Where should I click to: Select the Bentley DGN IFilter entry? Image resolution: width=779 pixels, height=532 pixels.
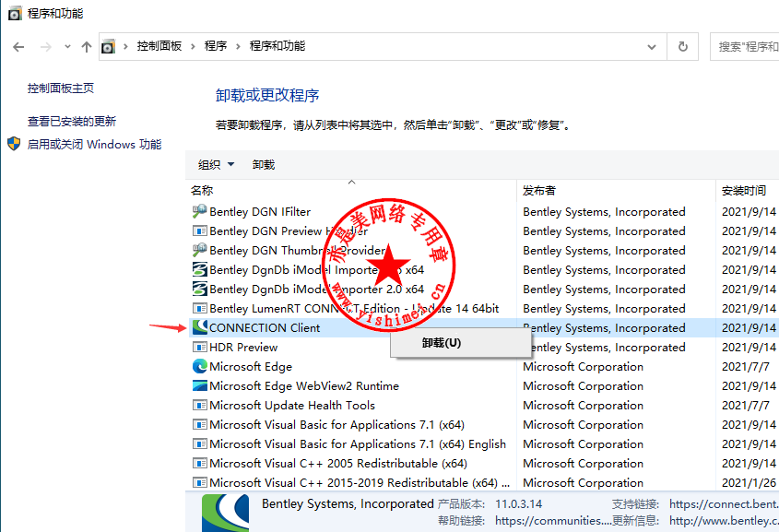(260, 212)
